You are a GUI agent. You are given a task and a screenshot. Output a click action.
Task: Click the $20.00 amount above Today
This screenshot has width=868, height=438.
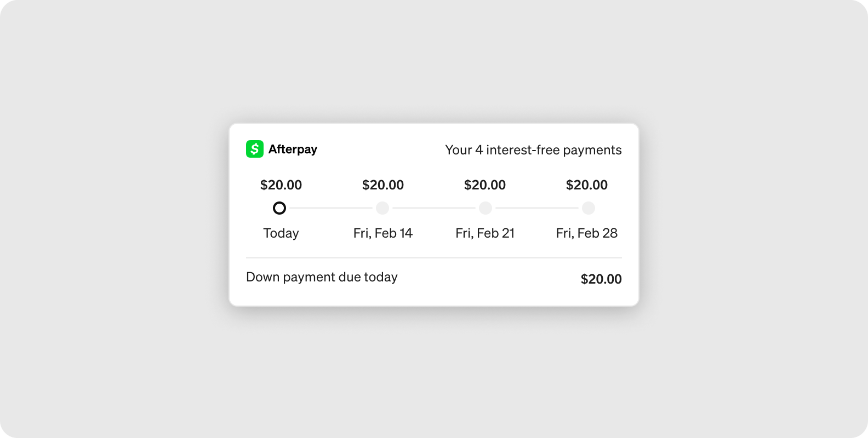(x=281, y=185)
